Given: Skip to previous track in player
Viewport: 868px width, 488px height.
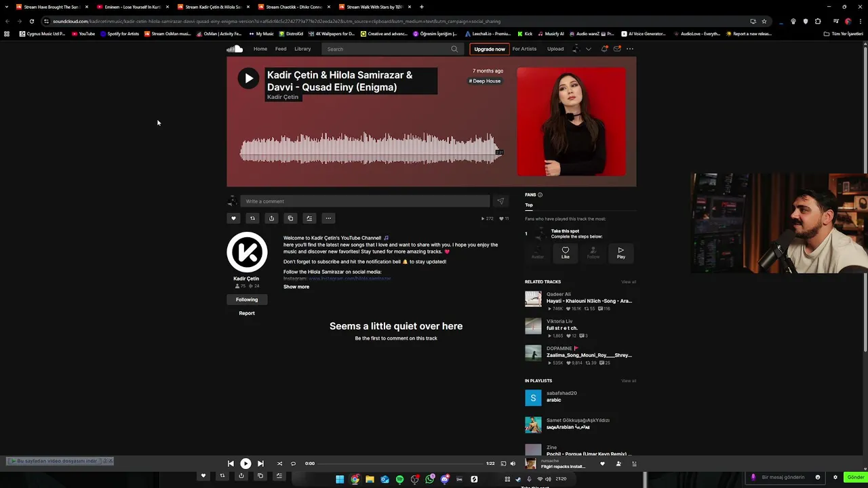Looking at the screenshot, I should point(231,464).
